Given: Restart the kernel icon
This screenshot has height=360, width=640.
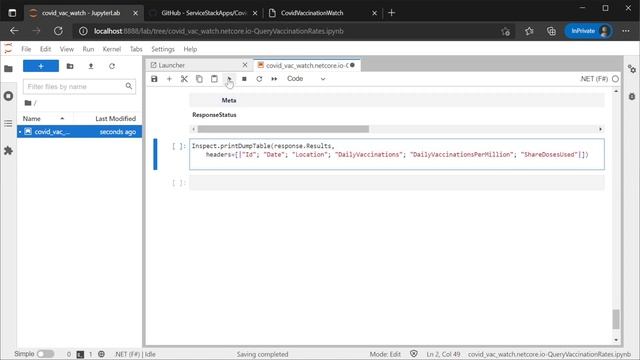Looking at the screenshot, I should pyautogui.click(x=259, y=79).
